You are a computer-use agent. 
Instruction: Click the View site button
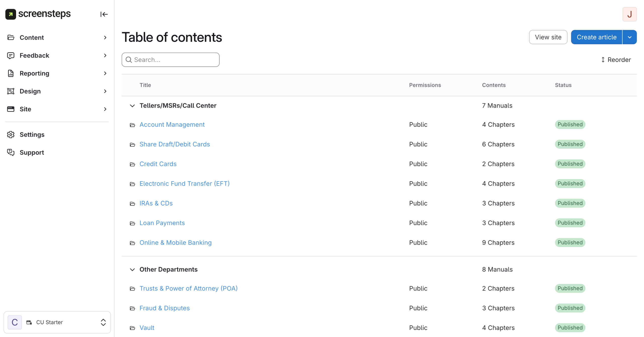(548, 37)
